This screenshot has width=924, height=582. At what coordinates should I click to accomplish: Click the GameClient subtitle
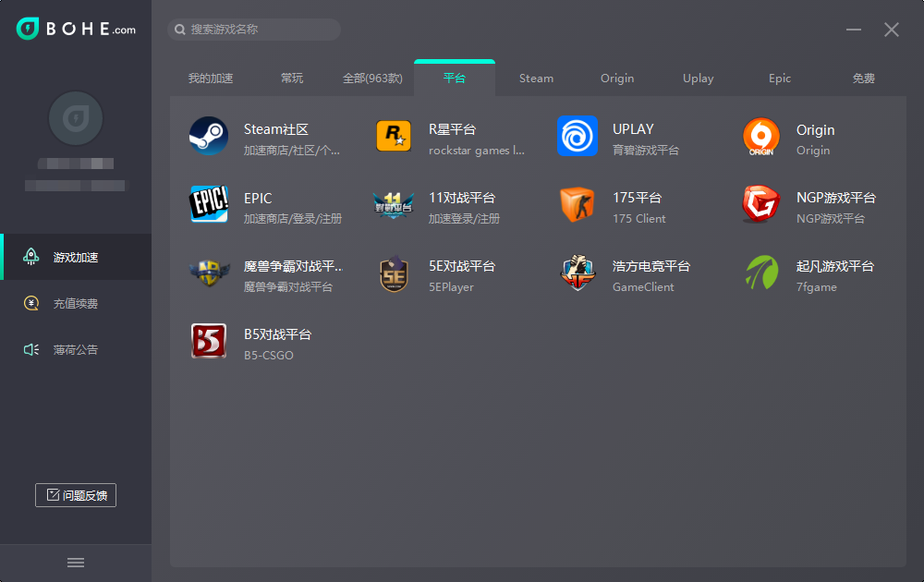(x=643, y=287)
